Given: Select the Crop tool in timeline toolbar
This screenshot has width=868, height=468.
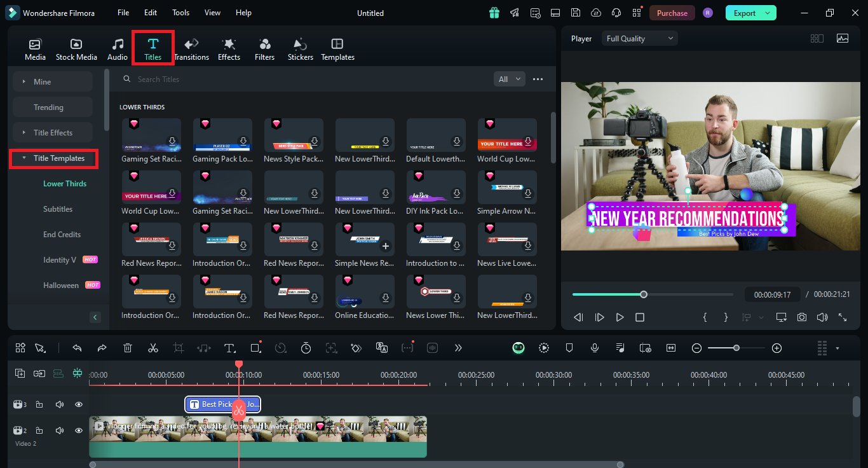Looking at the screenshot, I should [179, 348].
